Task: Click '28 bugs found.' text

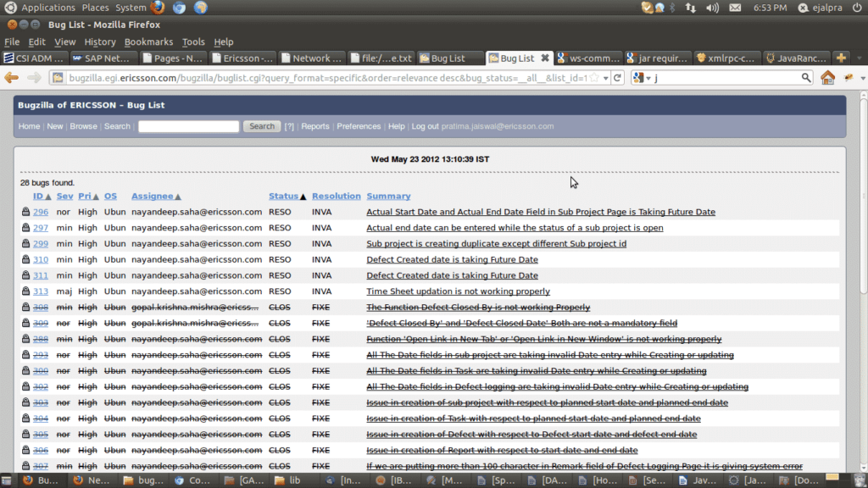Action: tap(47, 183)
